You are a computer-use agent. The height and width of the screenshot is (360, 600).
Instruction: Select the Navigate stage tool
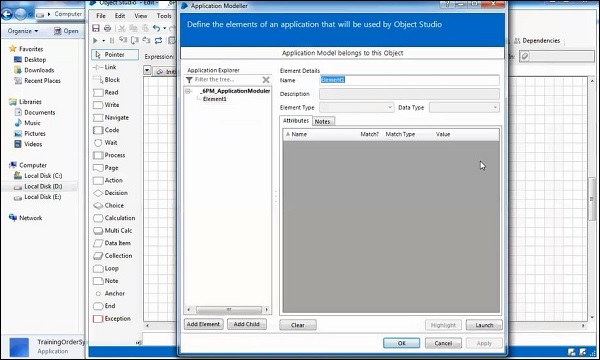(111, 117)
